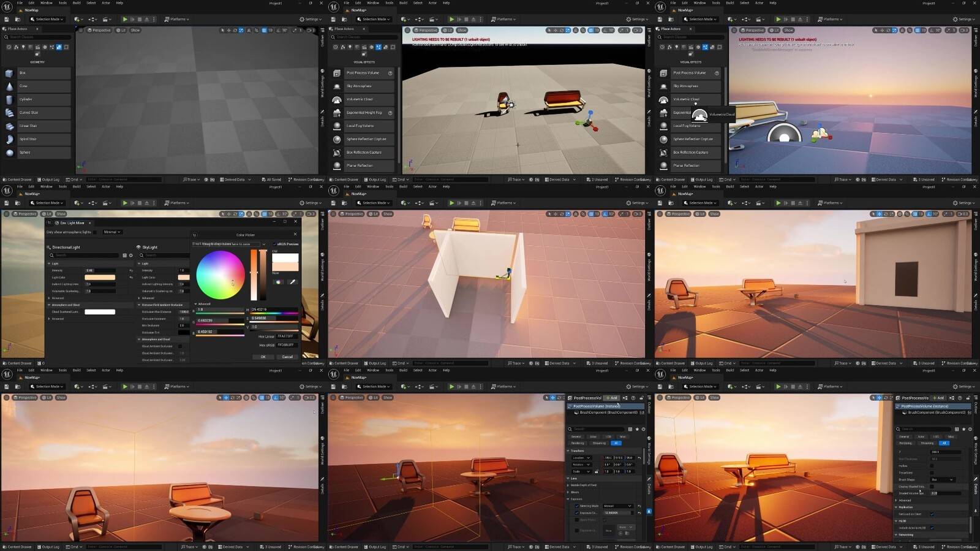
Task: Select translate tool in Geometry window viewport
Action: click(x=229, y=30)
